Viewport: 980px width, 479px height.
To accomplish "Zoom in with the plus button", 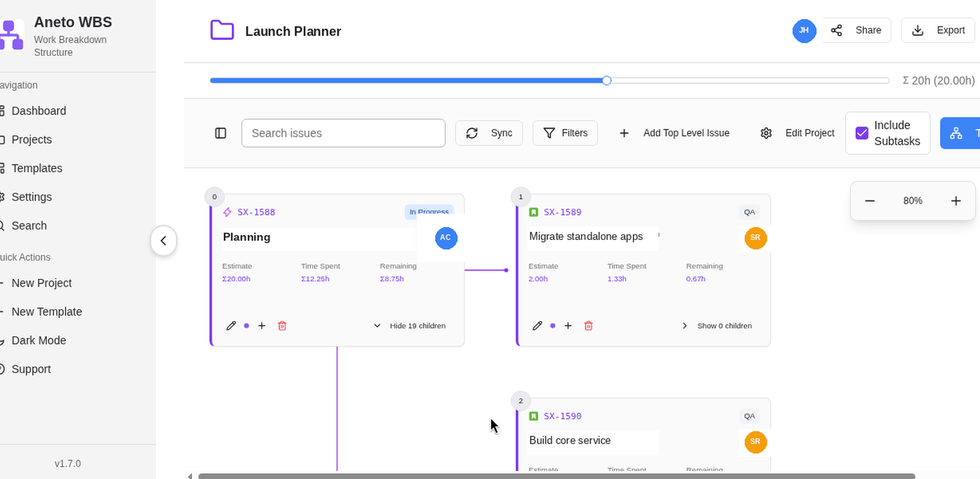I will (956, 201).
